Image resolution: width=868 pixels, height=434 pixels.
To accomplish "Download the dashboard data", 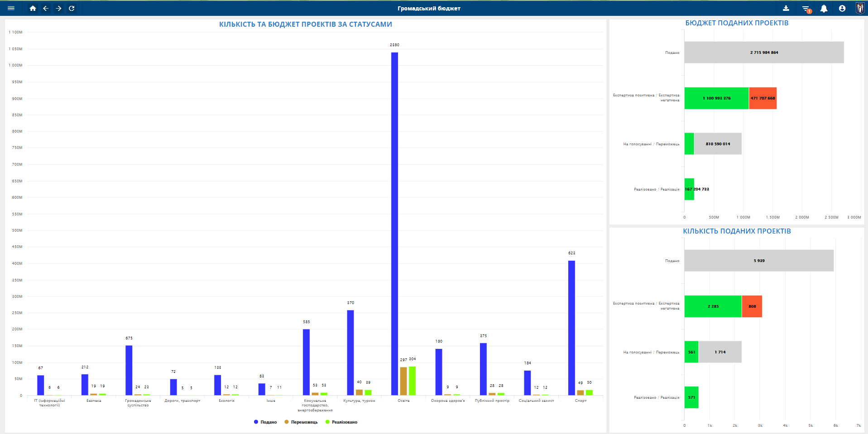I will pos(786,8).
